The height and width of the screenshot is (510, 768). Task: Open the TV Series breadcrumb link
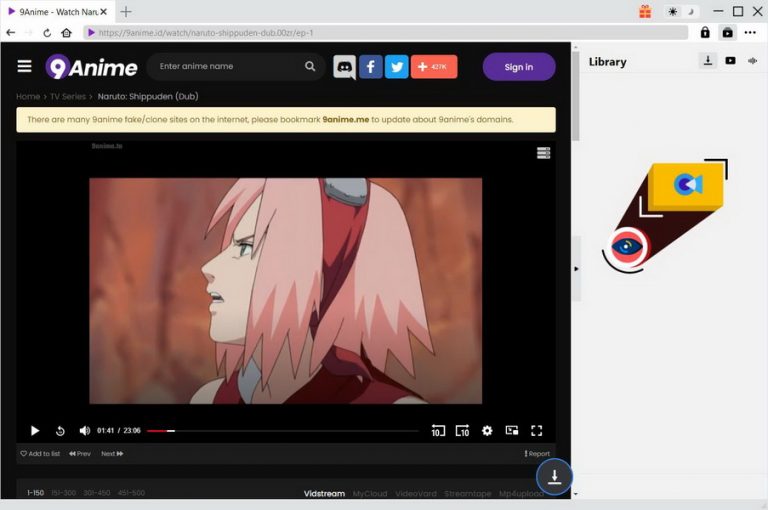point(68,97)
